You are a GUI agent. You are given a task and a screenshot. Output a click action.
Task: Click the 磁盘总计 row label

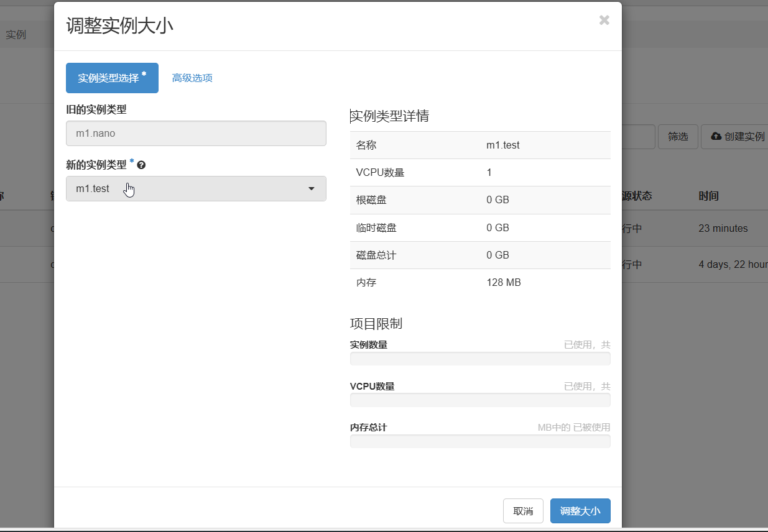coord(376,255)
